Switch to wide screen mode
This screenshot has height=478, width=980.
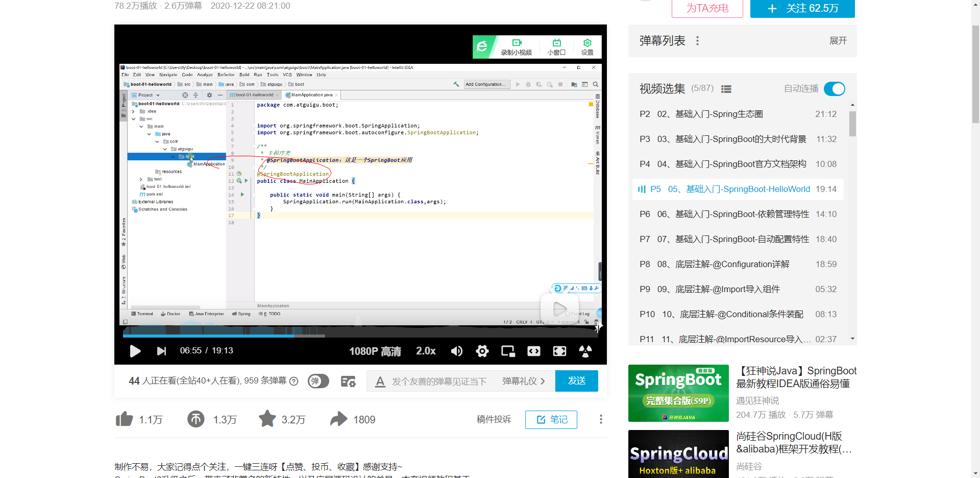tap(534, 351)
